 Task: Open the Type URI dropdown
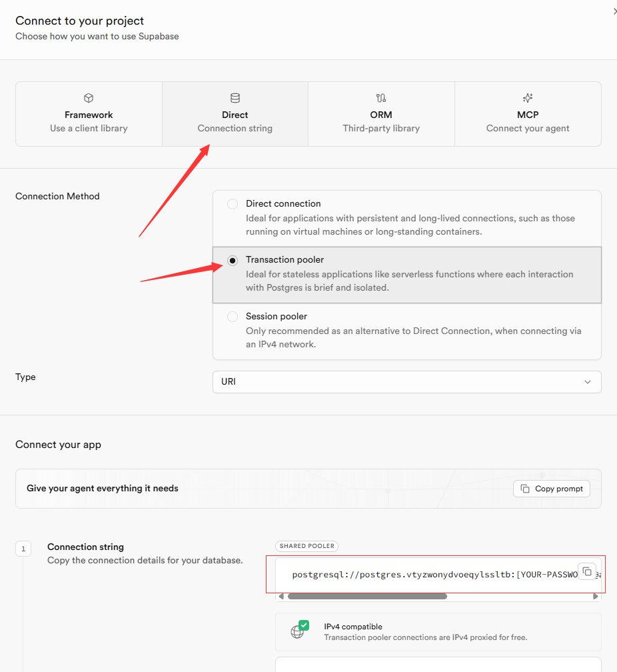[406, 382]
